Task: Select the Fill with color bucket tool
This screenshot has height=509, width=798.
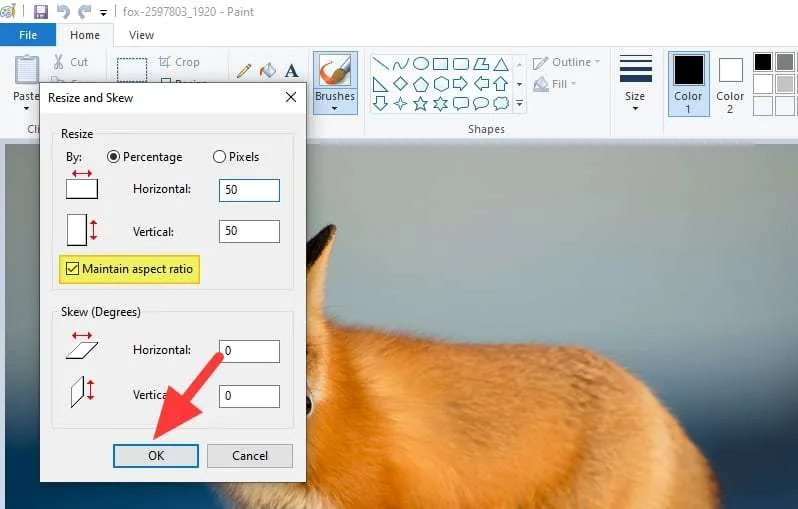Action: tap(268, 71)
